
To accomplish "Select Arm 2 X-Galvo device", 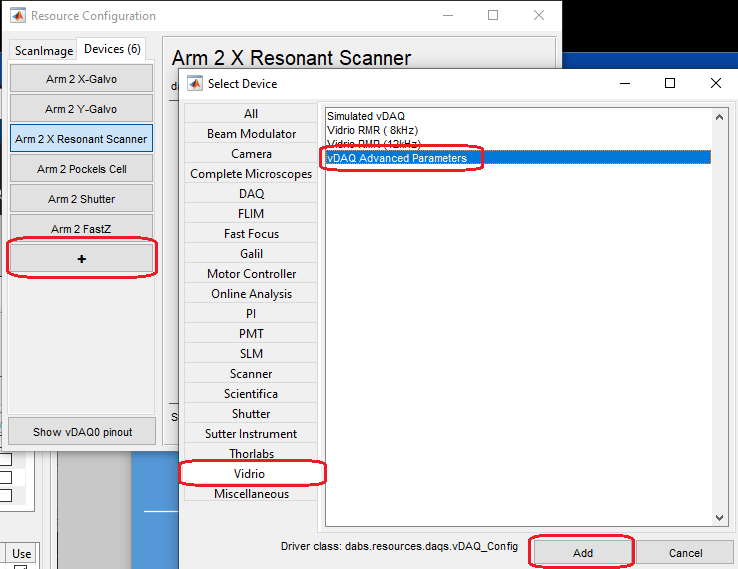I will tap(81, 79).
